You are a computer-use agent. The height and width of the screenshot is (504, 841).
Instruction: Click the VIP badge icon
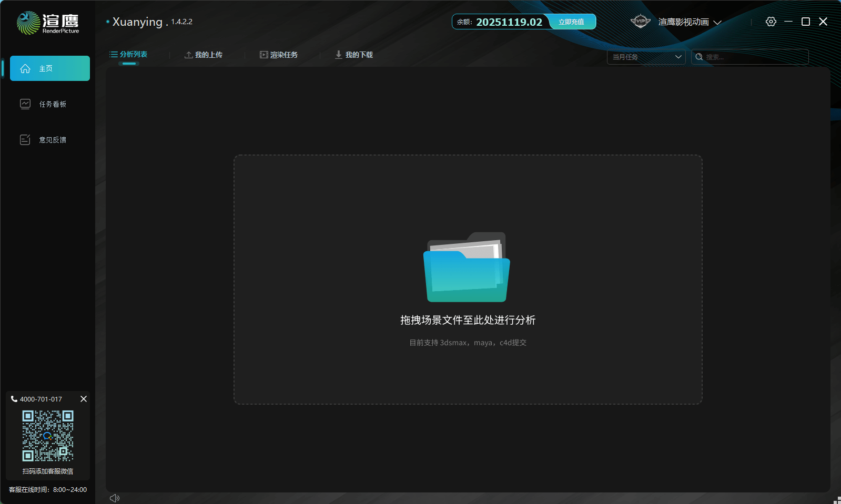[641, 22]
